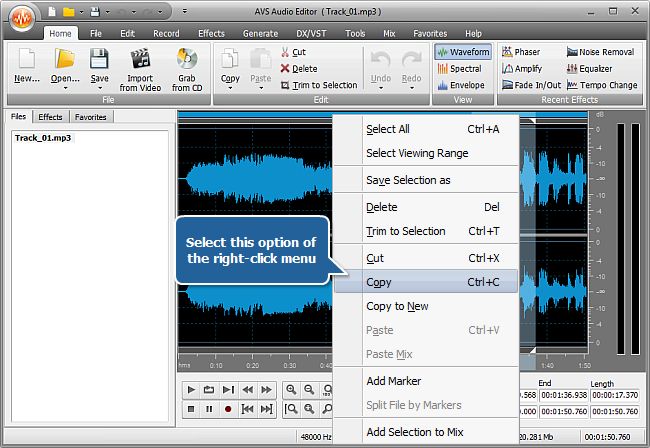Viewport: 650px width, 448px height.
Task: Create a new file with New... button
Action: coord(27,65)
